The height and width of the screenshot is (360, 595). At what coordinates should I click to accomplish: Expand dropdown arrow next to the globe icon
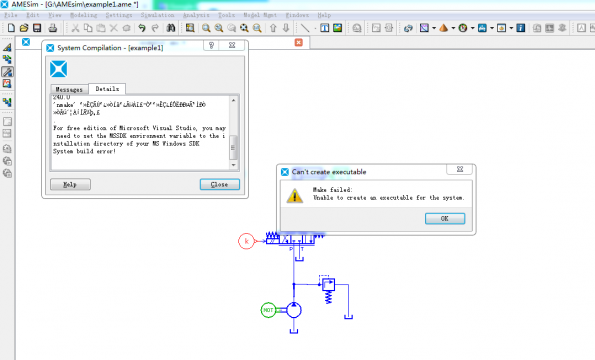(x=472, y=28)
